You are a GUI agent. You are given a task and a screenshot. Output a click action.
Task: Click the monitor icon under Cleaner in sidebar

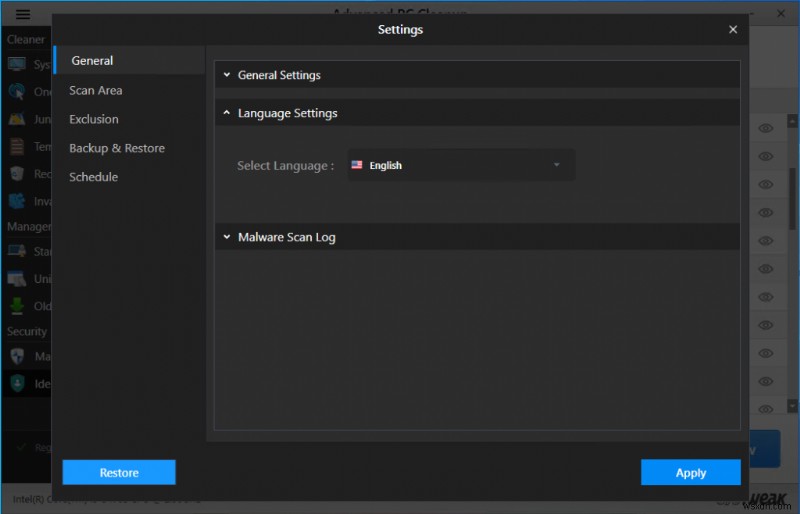coord(16,64)
